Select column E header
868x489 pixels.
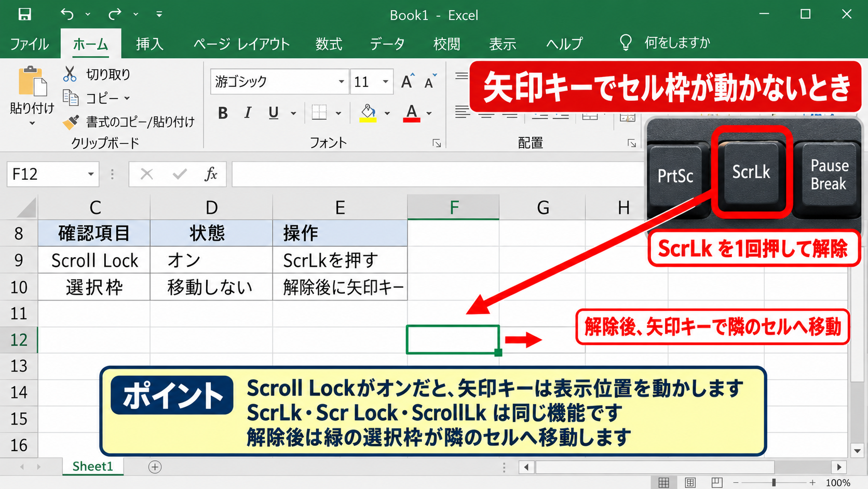pos(340,207)
